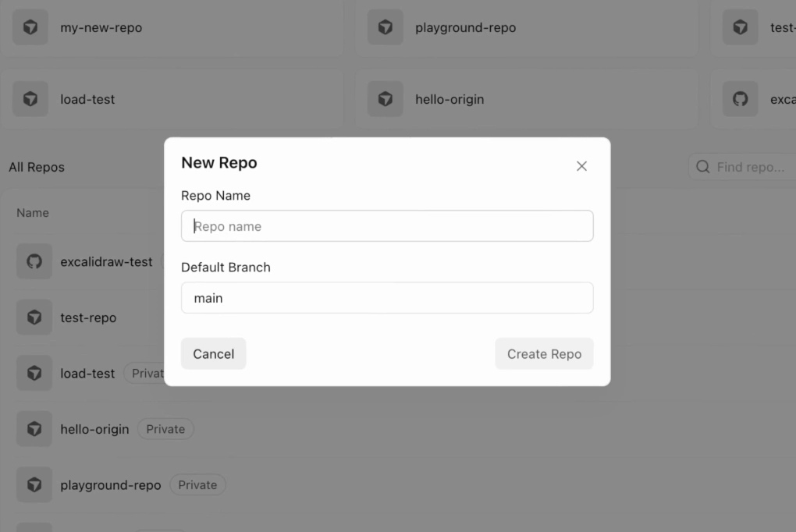Click the cube icon beside test-repo list row

coord(34,317)
